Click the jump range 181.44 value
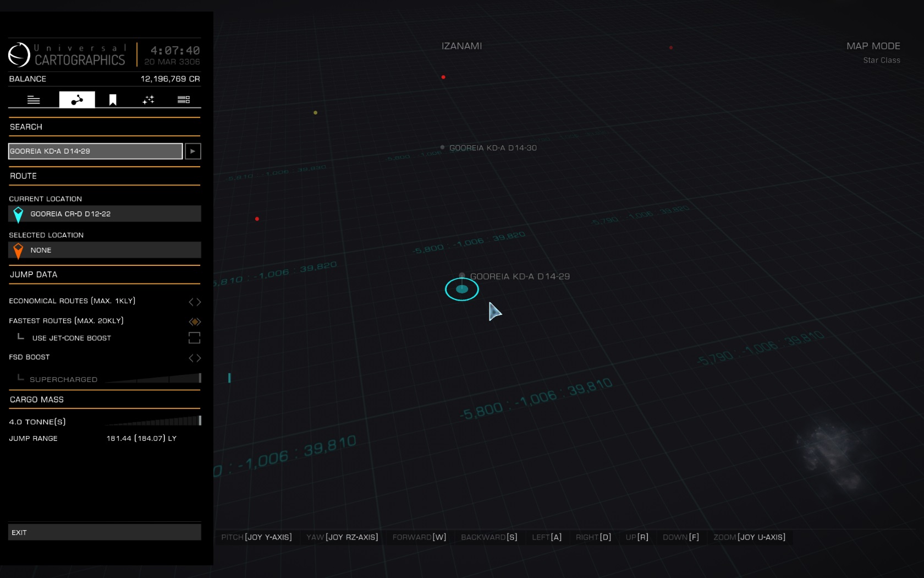Image resolution: width=924 pixels, height=578 pixels. (x=141, y=438)
